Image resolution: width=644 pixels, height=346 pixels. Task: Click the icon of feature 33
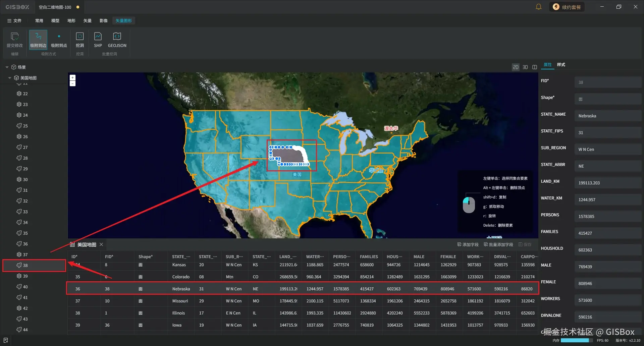point(19,212)
